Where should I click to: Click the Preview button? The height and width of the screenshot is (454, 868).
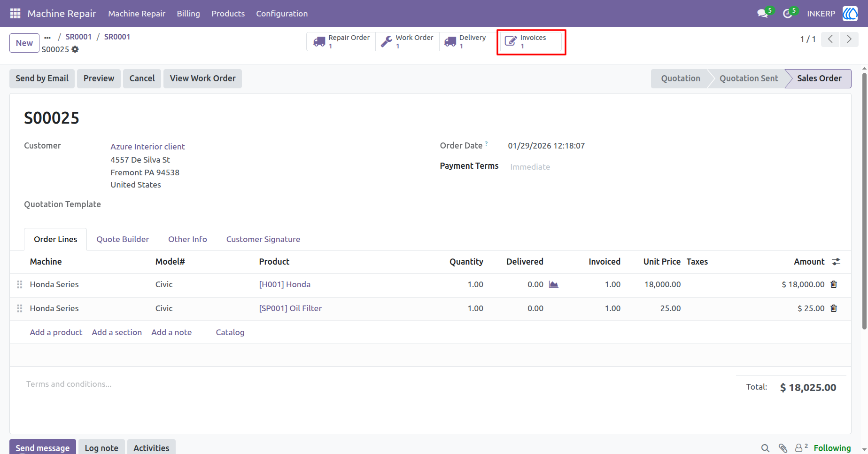click(x=99, y=78)
